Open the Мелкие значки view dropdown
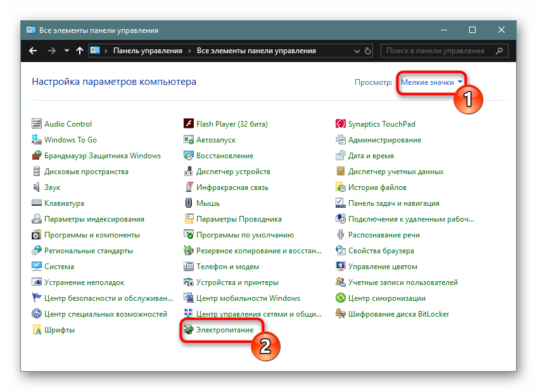 [x=431, y=82]
